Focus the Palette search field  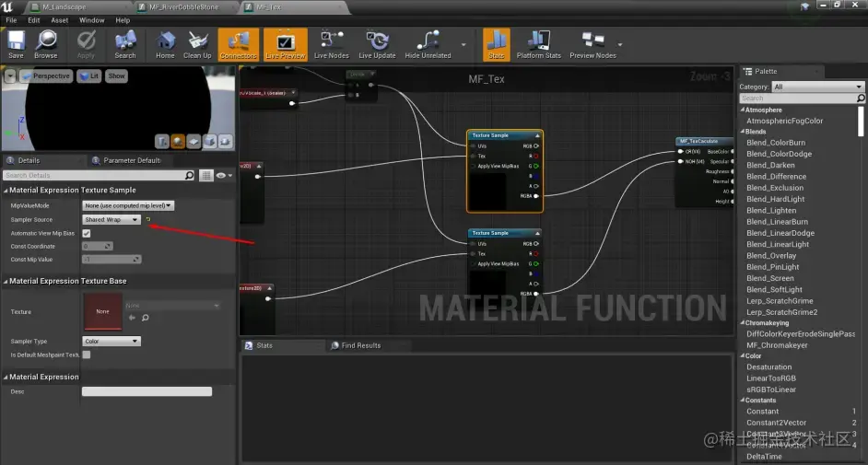pos(798,98)
